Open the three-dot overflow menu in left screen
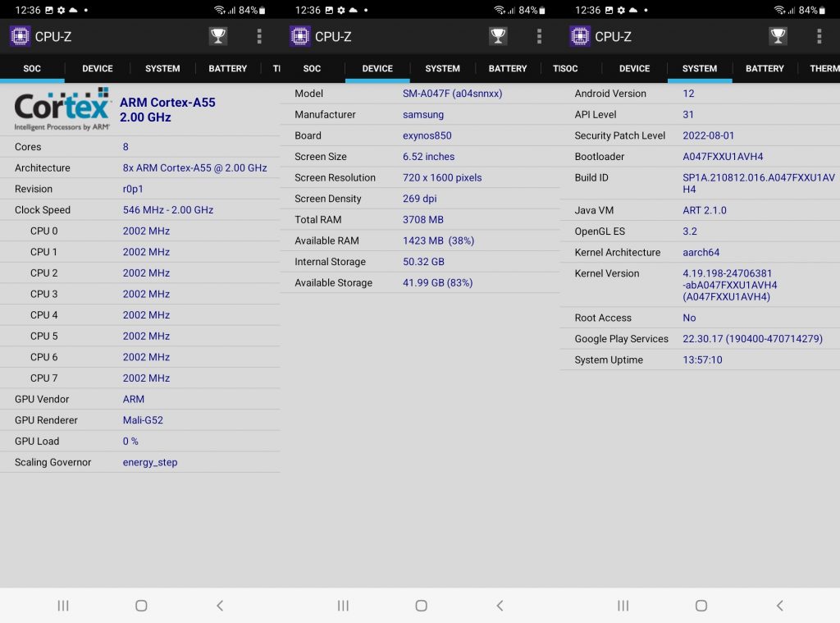 point(259,36)
